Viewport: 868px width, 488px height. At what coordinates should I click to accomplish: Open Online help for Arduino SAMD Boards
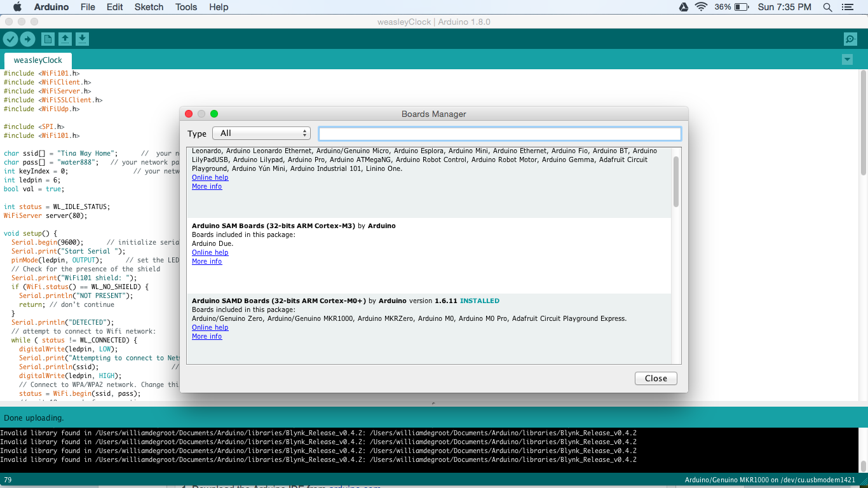pos(210,327)
